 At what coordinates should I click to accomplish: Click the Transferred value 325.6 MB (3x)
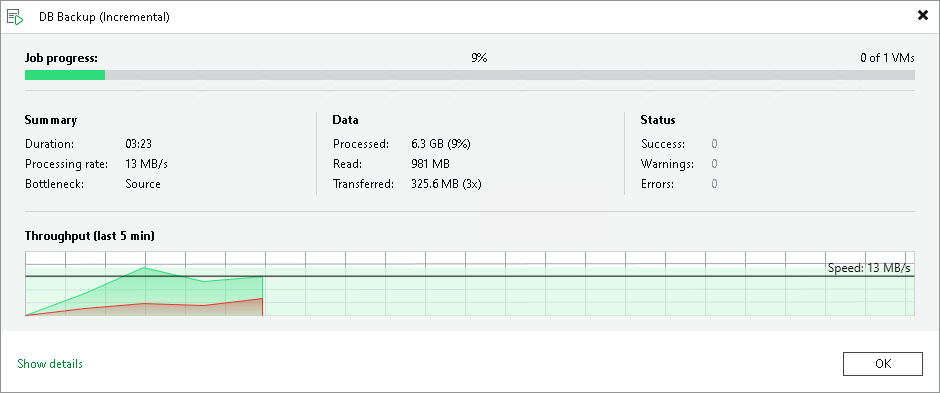(x=446, y=183)
